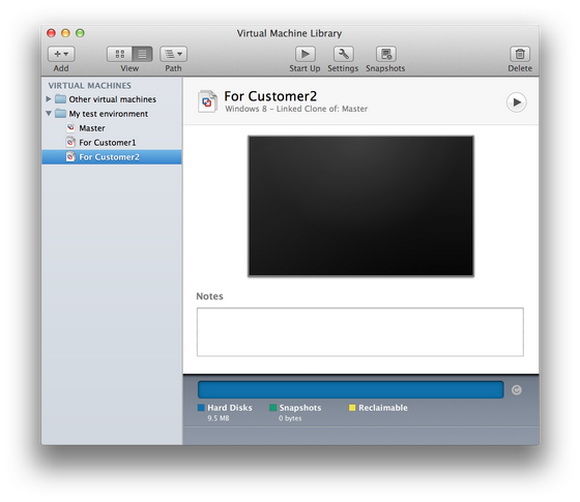Expand the Other virtual machines folder
This screenshot has height=502, width=580.
(48, 99)
